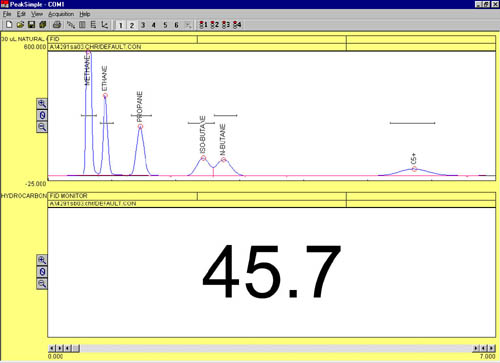Image resolution: width=500 pixels, height=363 pixels.
Task: Zoom in on the FID chromatogram
Action: click(42, 104)
